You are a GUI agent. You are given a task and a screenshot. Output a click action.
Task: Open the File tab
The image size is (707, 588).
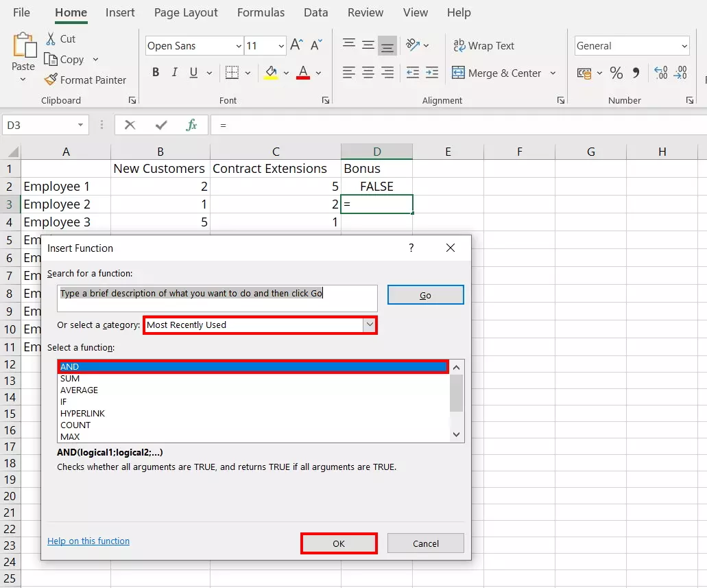click(22, 12)
